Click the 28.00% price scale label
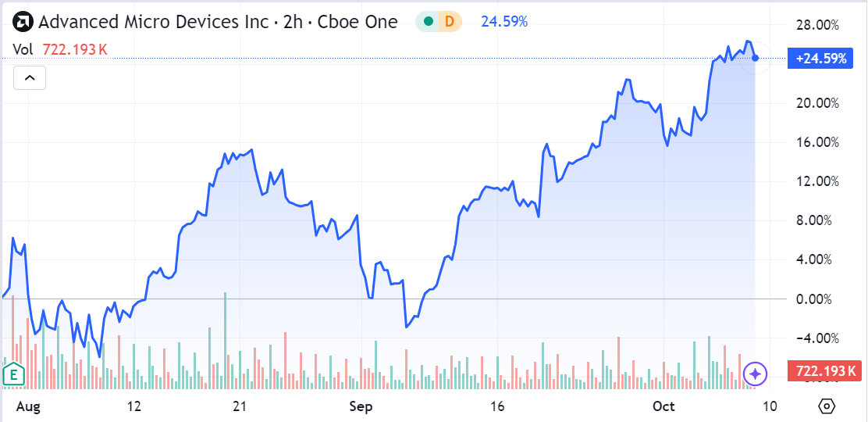Viewport: 868px width, 422px height. point(816,25)
